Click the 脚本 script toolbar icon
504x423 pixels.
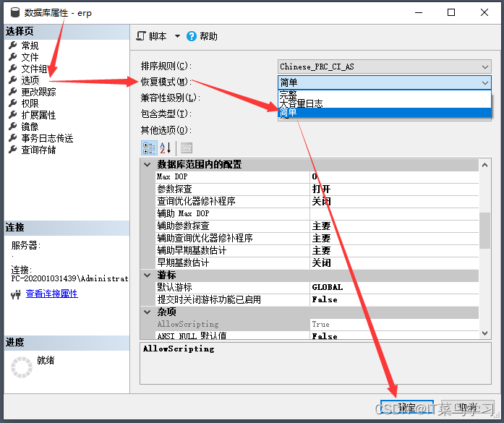click(x=142, y=36)
